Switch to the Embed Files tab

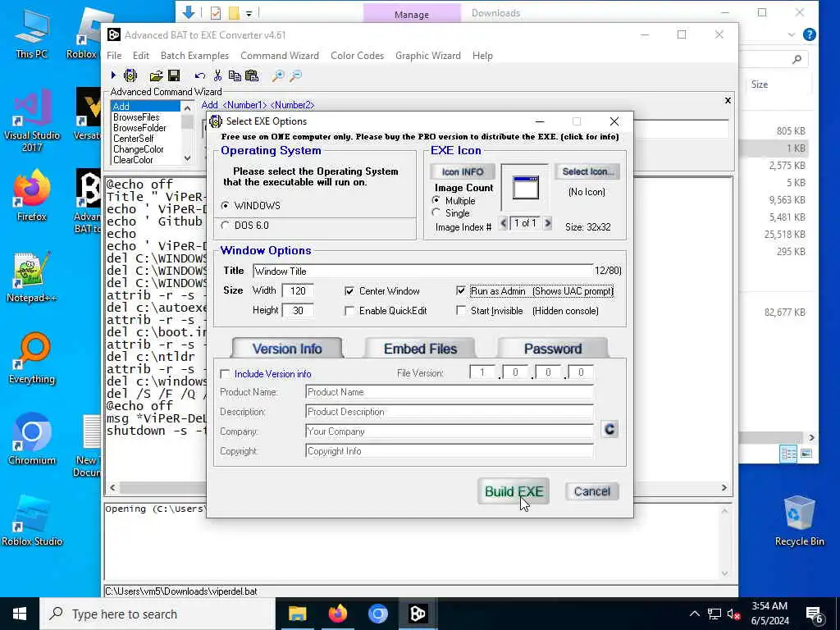pos(420,349)
